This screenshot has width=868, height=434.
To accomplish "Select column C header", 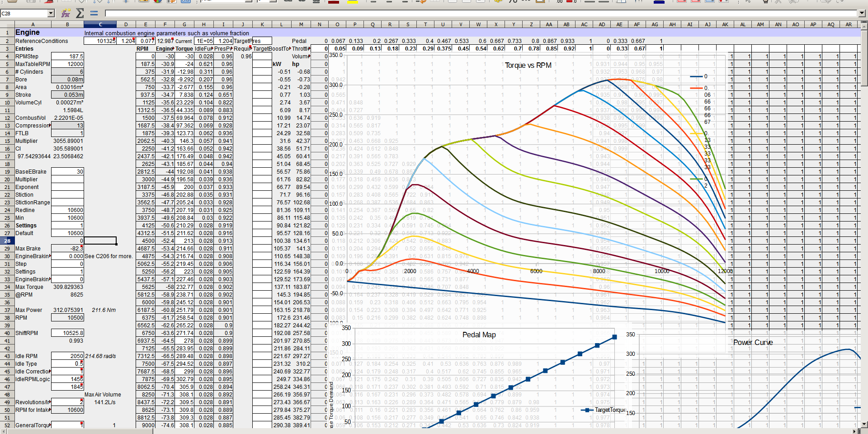I will (100, 24).
